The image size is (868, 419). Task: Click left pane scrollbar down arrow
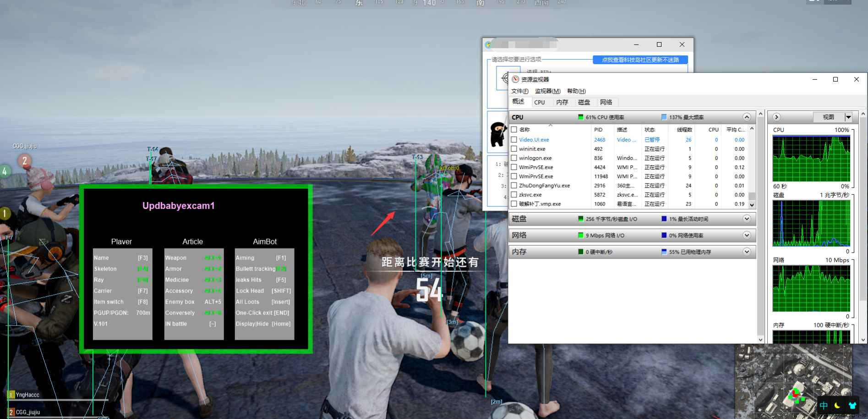click(761, 340)
